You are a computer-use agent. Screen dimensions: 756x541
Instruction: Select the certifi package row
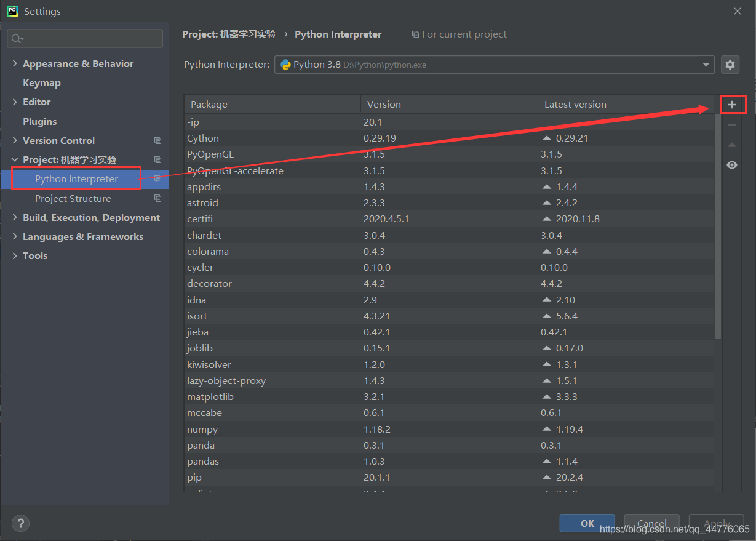pos(449,218)
